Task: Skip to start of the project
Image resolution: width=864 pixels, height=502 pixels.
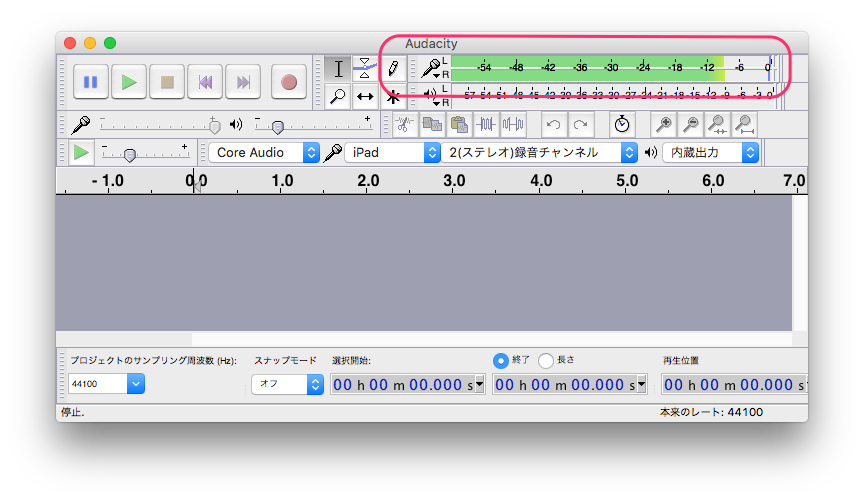Action: coord(205,82)
